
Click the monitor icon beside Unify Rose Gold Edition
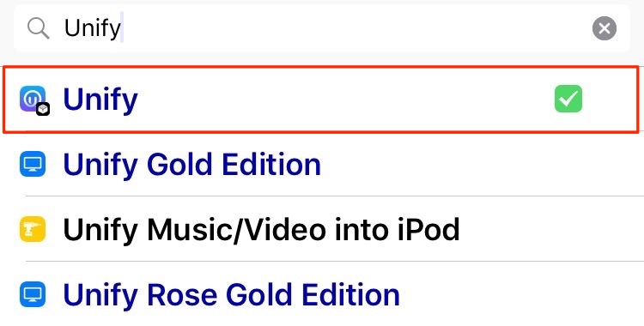click(x=33, y=294)
